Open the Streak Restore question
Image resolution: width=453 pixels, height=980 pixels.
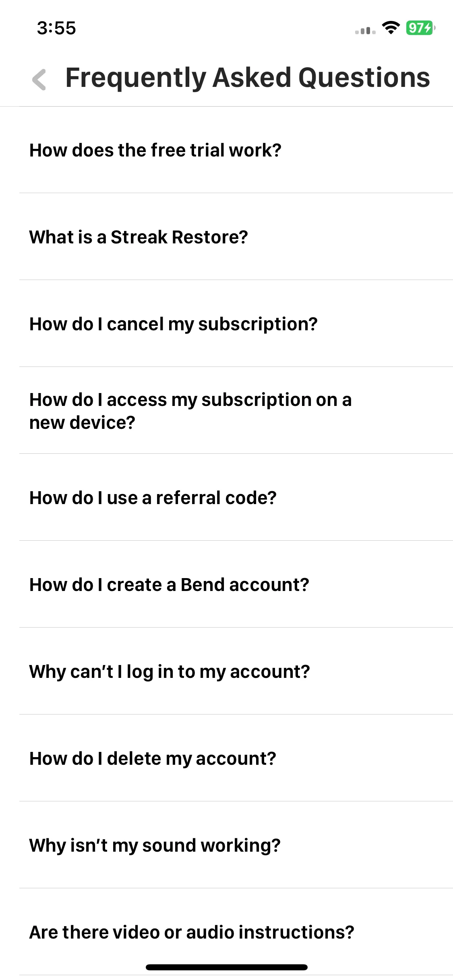coord(139,237)
